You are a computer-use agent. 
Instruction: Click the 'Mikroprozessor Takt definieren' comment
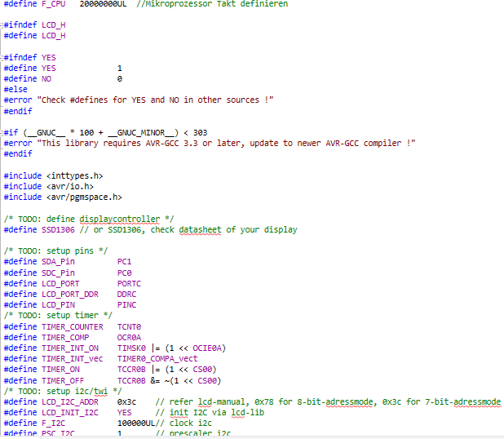(x=212, y=4)
